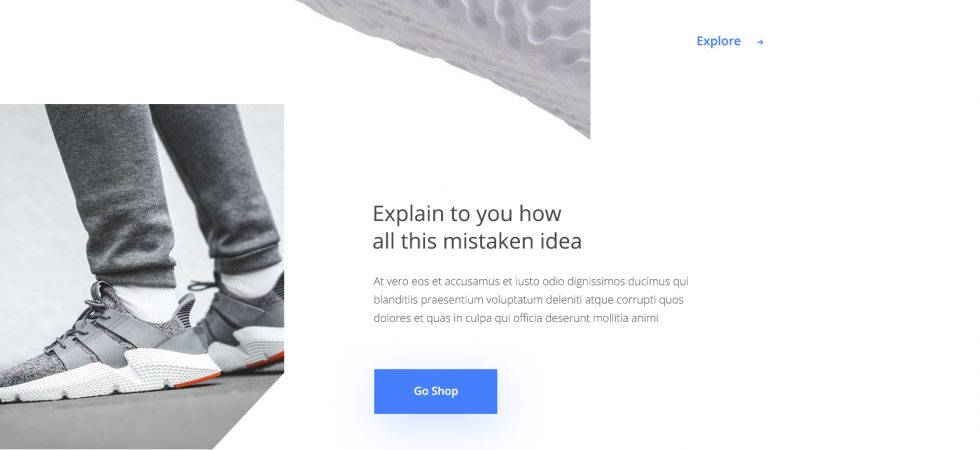The height and width of the screenshot is (450, 980).
Task: Open the Explore link
Action: pos(730,41)
